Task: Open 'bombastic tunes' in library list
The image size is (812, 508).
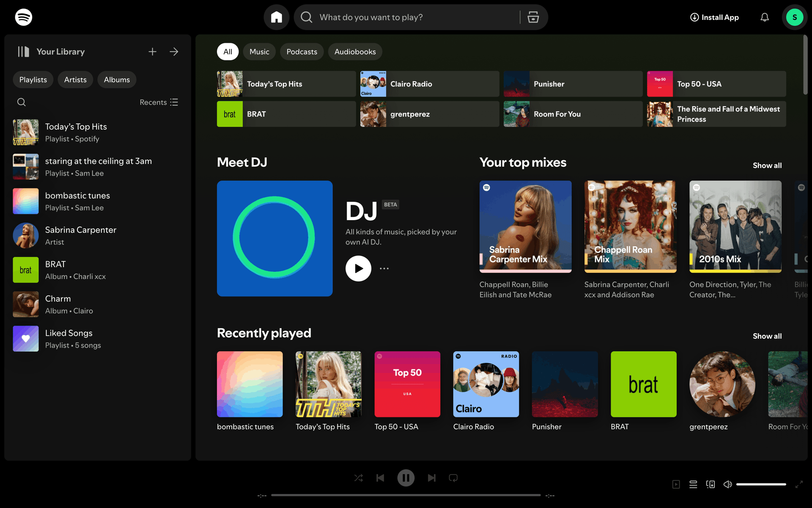Action: [98, 201]
